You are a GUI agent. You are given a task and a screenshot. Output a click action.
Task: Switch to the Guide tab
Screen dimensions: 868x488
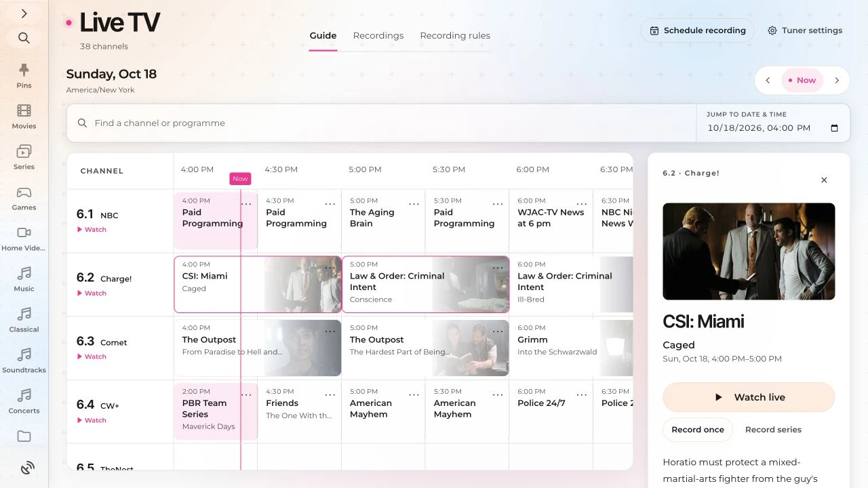pos(323,35)
